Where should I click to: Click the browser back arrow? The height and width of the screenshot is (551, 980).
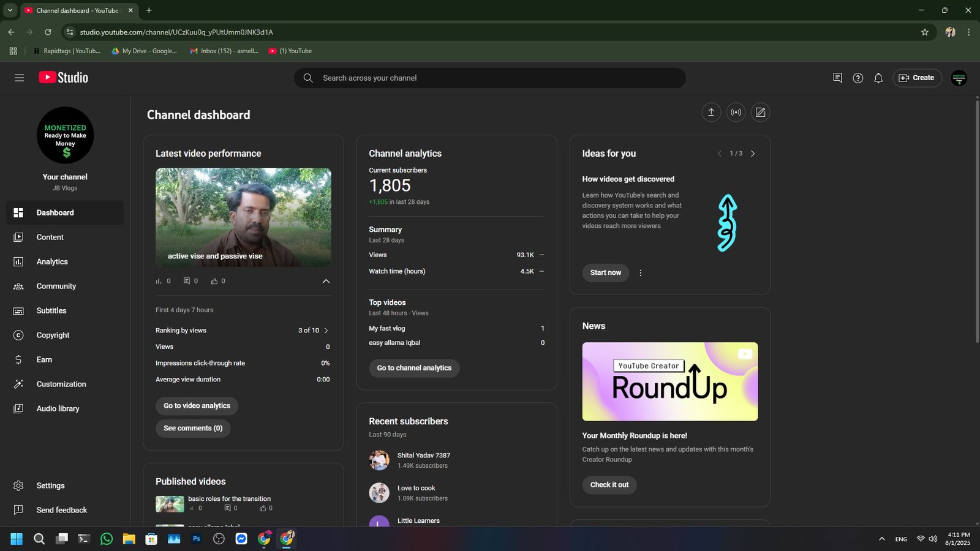(x=11, y=32)
